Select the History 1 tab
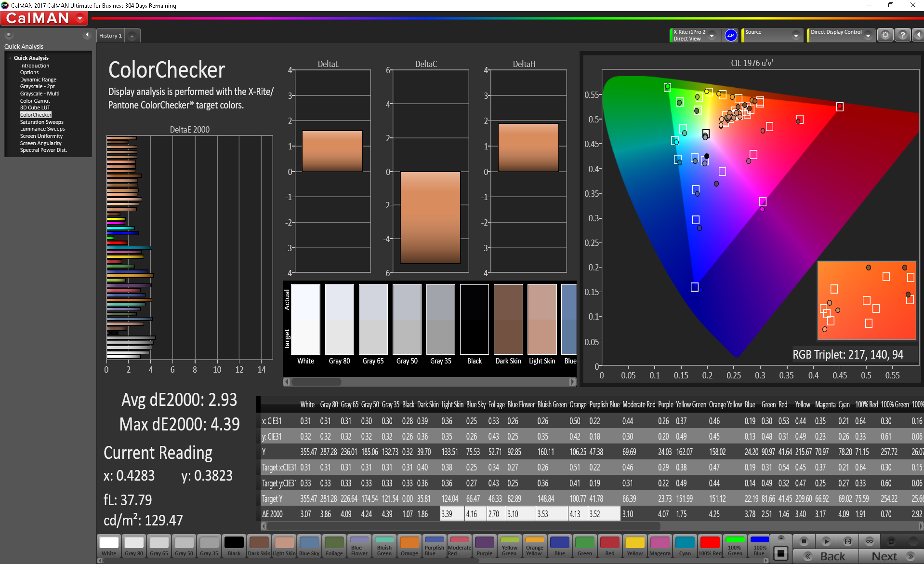Screen dimensions: 924x564 pos(110,36)
